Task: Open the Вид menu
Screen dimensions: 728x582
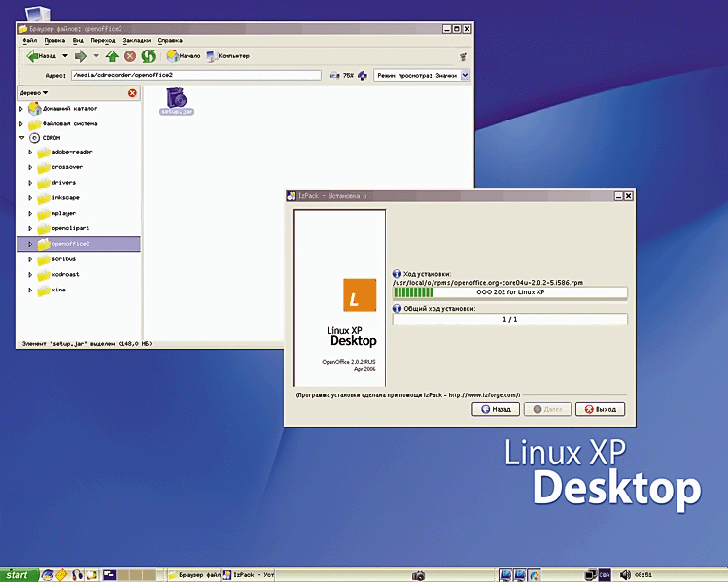Action: pos(78,41)
